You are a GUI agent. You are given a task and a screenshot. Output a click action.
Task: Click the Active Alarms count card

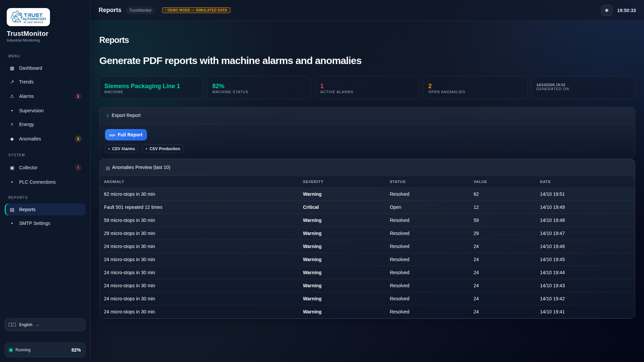pos(367,87)
